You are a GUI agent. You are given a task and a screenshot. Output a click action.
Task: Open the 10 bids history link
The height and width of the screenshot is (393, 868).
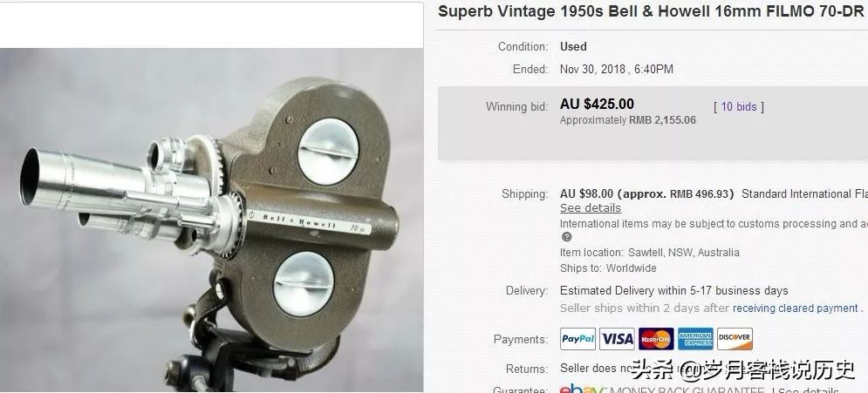click(739, 106)
